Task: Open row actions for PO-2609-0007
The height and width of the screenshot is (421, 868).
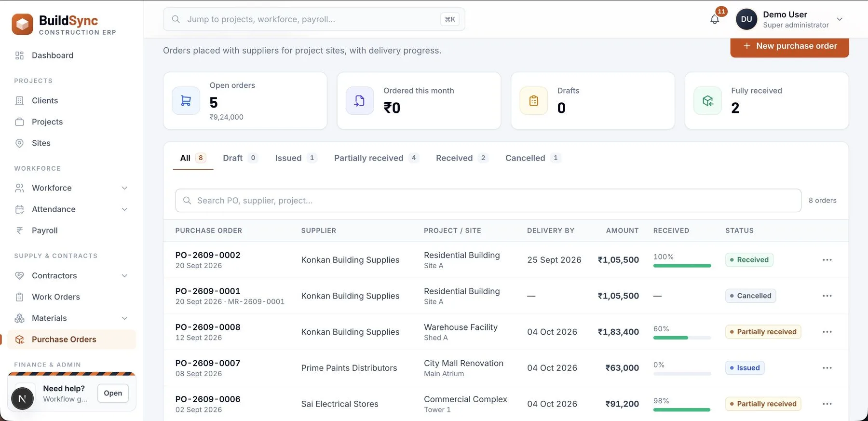Action: pyautogui.click(x=827, y=368)
